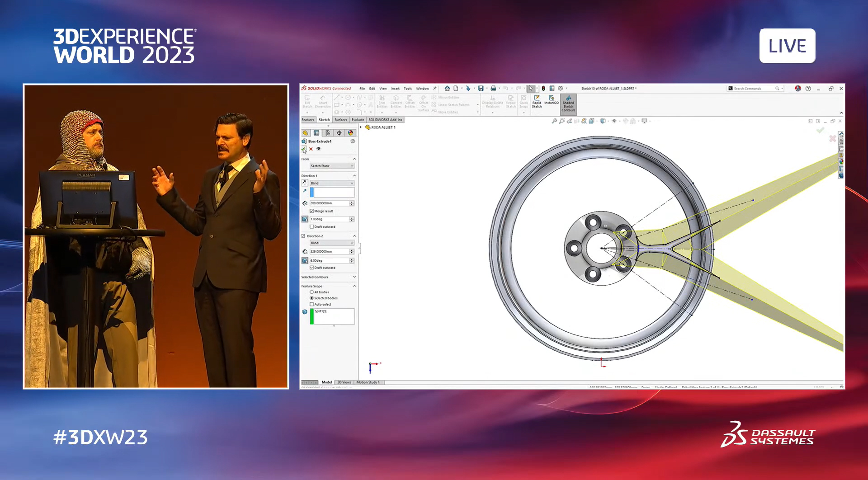This screenshot has height=480, width=868.
Task: Click the Print icon
Action: (x=493, y=89)
